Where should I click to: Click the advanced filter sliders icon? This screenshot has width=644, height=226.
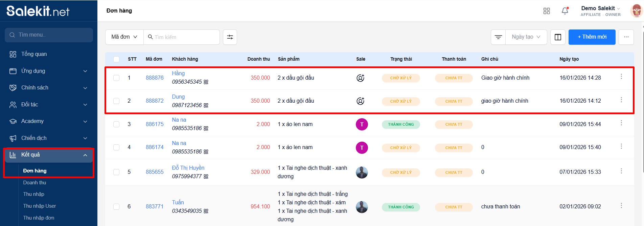click(230, 37)
